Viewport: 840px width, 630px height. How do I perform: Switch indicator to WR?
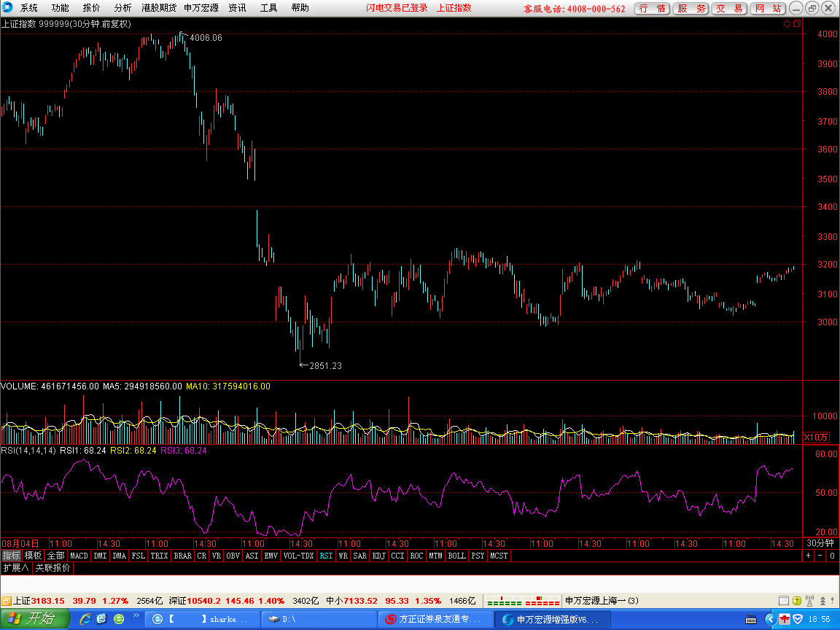tap(343, 556)
